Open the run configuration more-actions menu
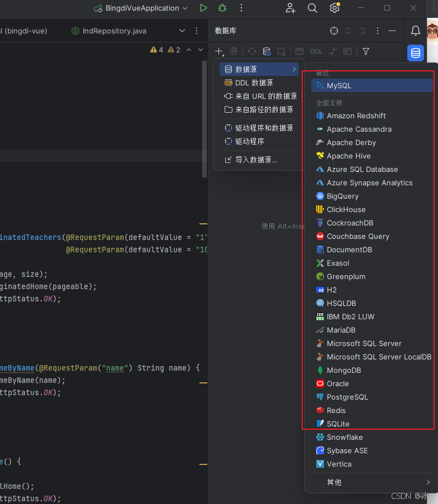 click(x=241, y=8)
